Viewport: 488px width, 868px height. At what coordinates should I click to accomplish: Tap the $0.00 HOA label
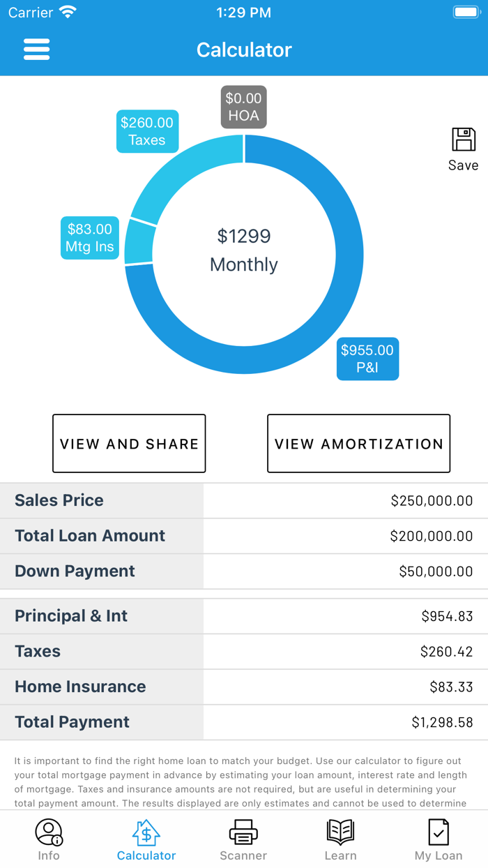pyautogui.click(x=243, y=107)
